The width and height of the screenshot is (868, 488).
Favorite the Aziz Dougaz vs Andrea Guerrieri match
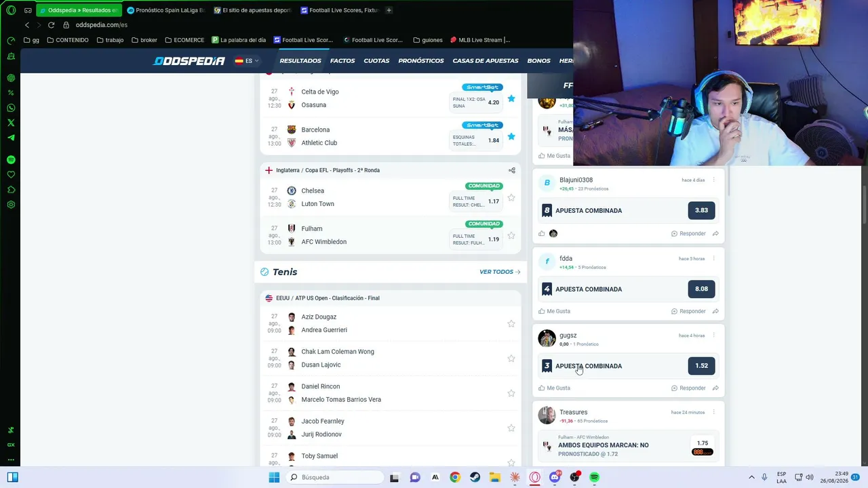pyautogui.click(x=511, y=324)
